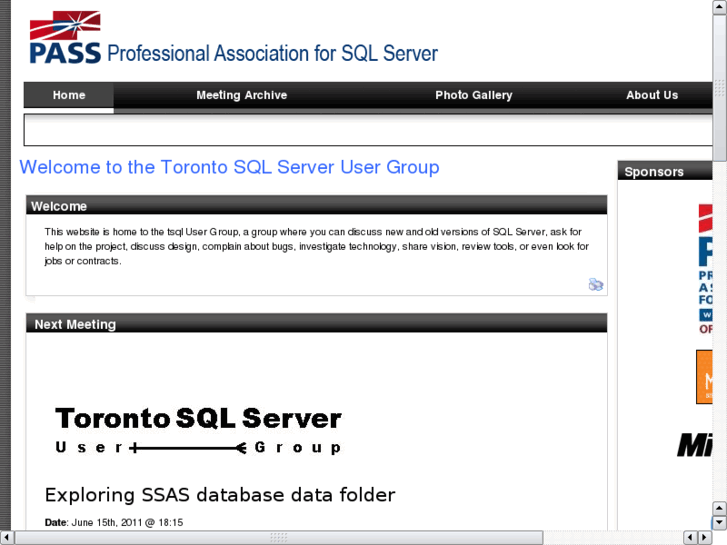Click the print icon in Welcome panel
The width and height of the screenshot is (727, 545).
click(596, 285)
